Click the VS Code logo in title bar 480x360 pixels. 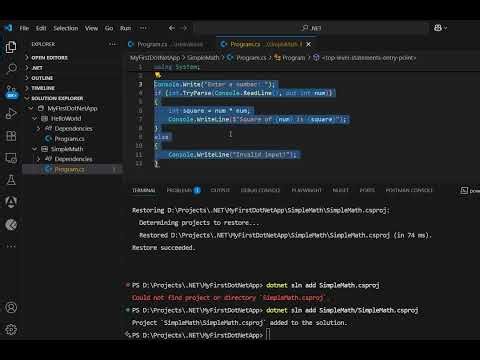[8, 28]
